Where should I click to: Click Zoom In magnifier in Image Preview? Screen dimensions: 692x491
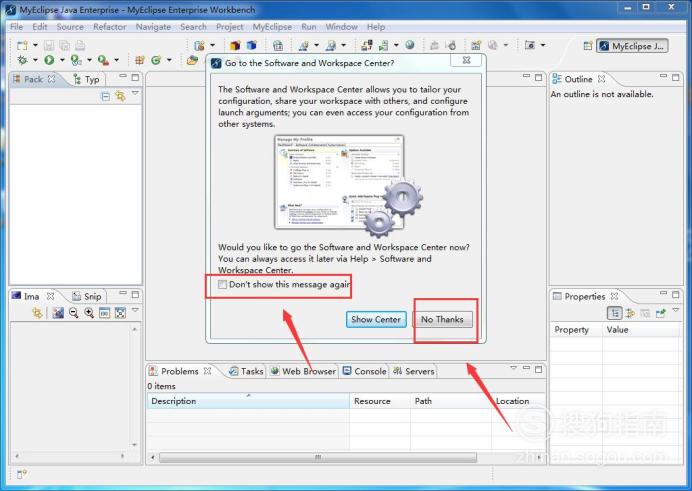[x=89, y=313]
